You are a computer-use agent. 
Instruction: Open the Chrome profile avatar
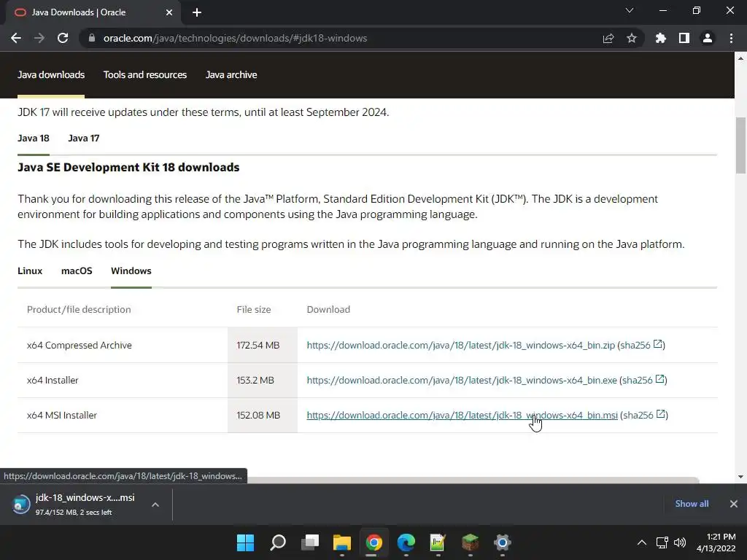tap(708, 38)
